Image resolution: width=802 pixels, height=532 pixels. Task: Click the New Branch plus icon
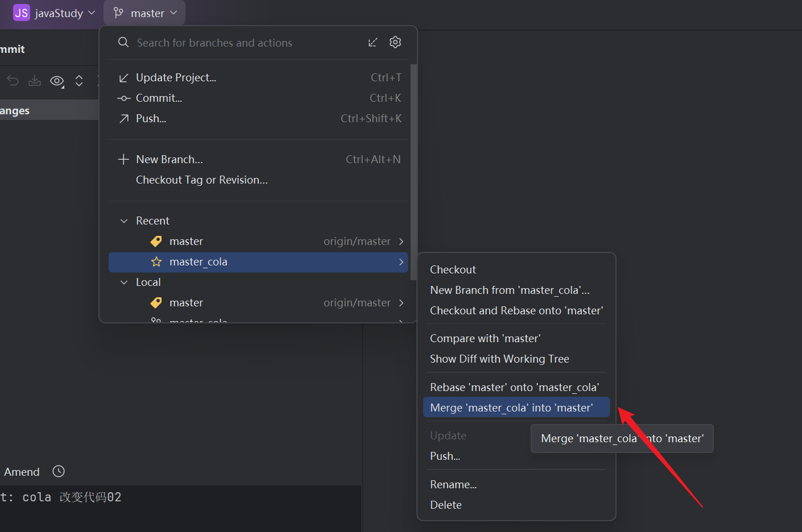pyautogui.click(x=123, y=159)
